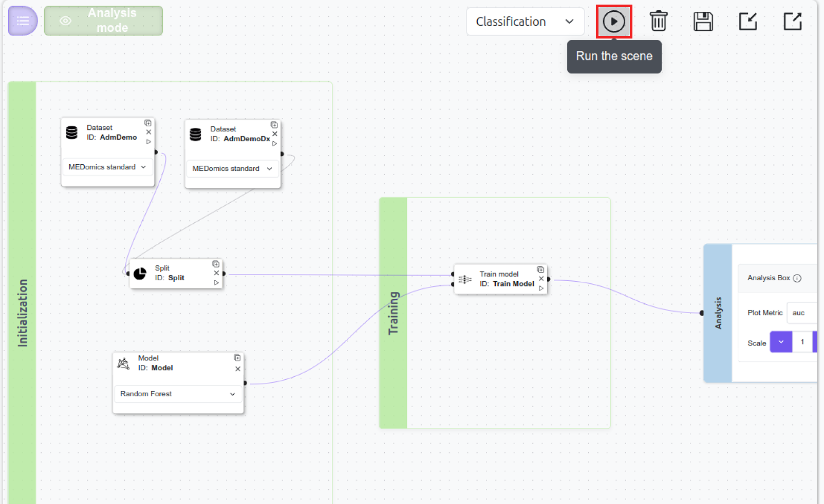Image resolution: width=824 pixels, height=504 pixels.
Task: Click the Analysis Box info icon
Action: (797, 278)
